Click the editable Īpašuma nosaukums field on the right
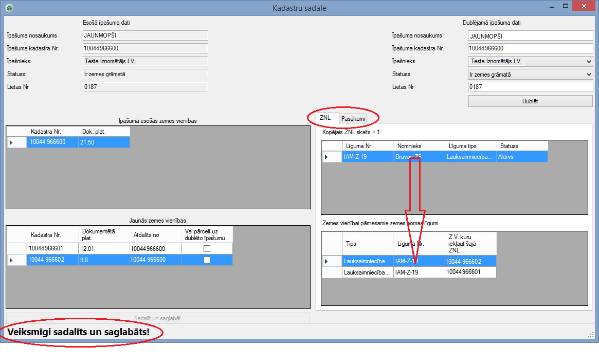 coord(531,36)
